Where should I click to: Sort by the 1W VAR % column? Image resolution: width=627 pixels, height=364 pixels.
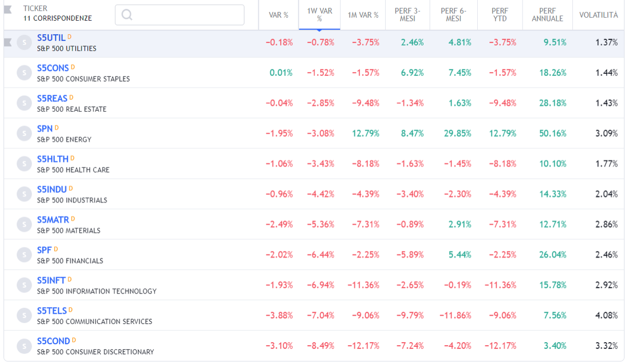coord(319,15)
